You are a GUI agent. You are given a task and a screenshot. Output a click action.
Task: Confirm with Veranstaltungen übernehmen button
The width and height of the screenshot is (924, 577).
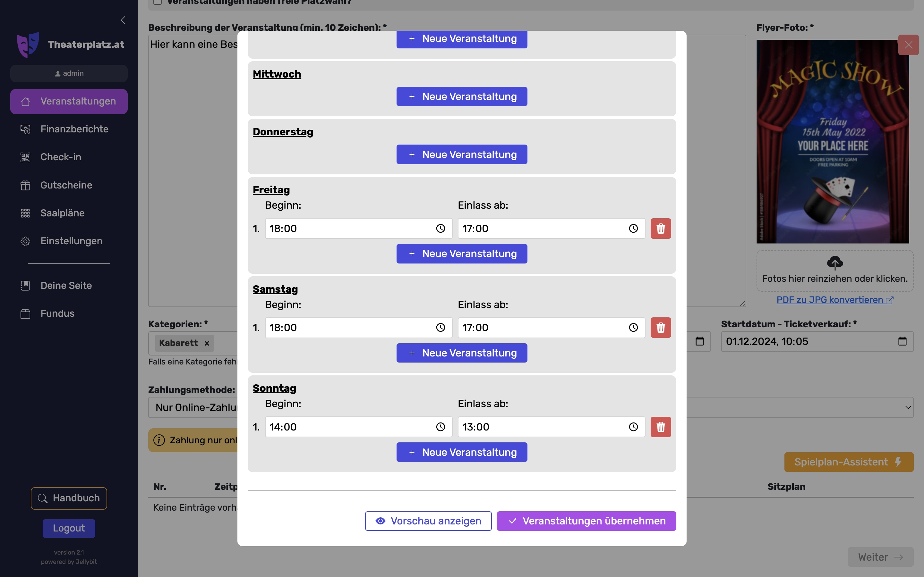[586, 521]
